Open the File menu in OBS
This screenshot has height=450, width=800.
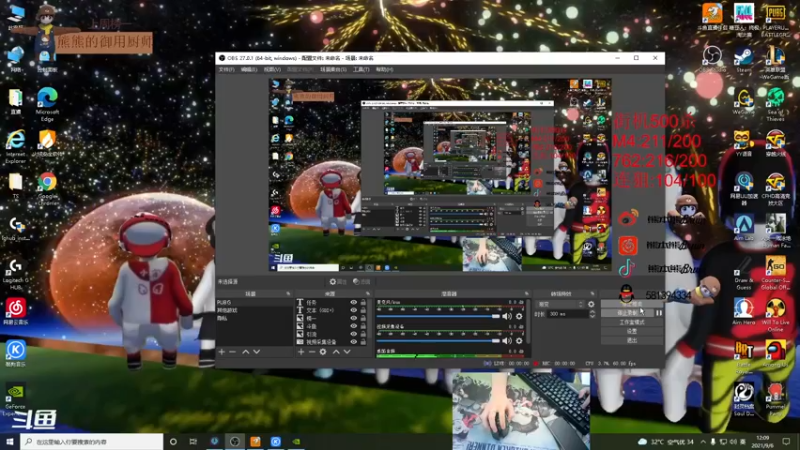tap(227, 69)
